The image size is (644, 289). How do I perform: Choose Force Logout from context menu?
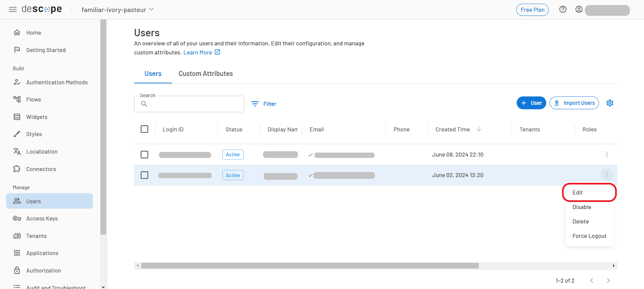coord(590,236)
